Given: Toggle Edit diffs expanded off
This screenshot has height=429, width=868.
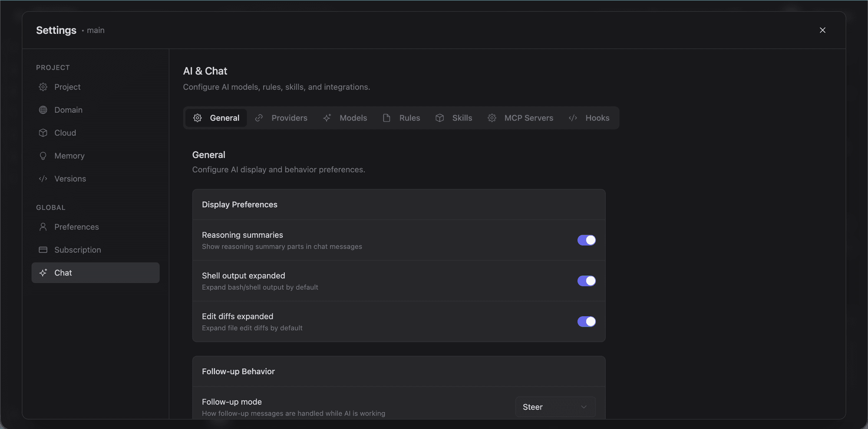Looking at the screenshot, I should (x=587, y=321).
